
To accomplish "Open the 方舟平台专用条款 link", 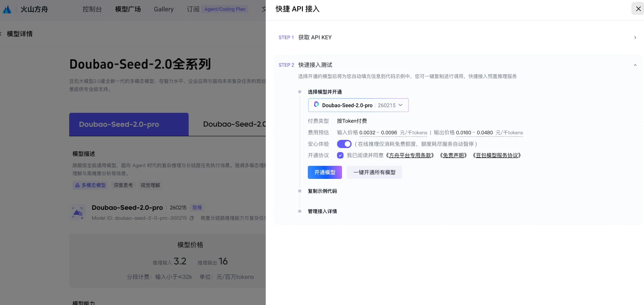I will click(x=410, y=156).
